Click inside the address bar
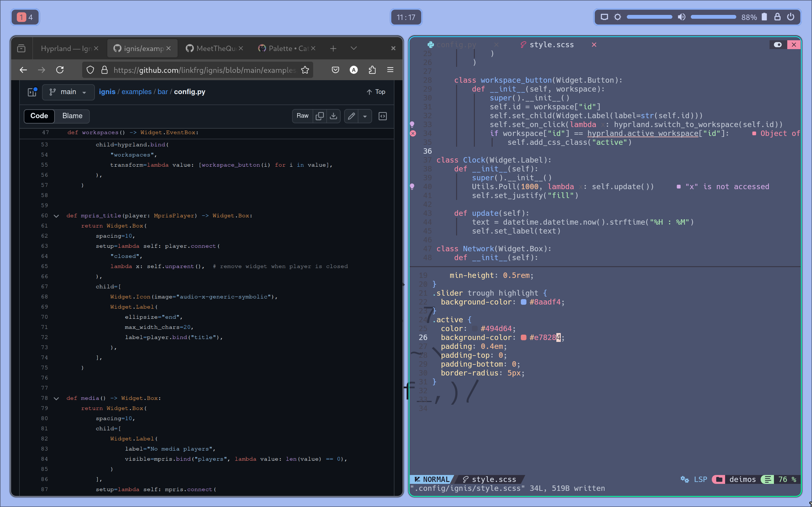Screen dimensions: 812x507 (x=201, y=70)
